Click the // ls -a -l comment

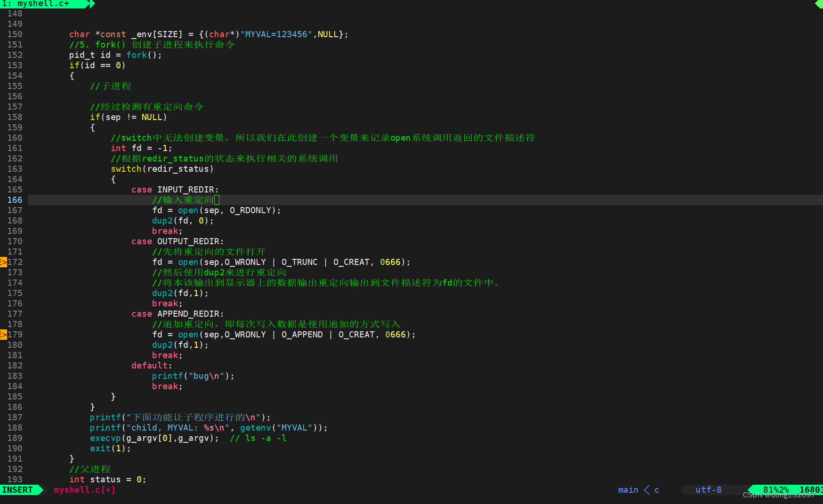click(x=258, y=438)
